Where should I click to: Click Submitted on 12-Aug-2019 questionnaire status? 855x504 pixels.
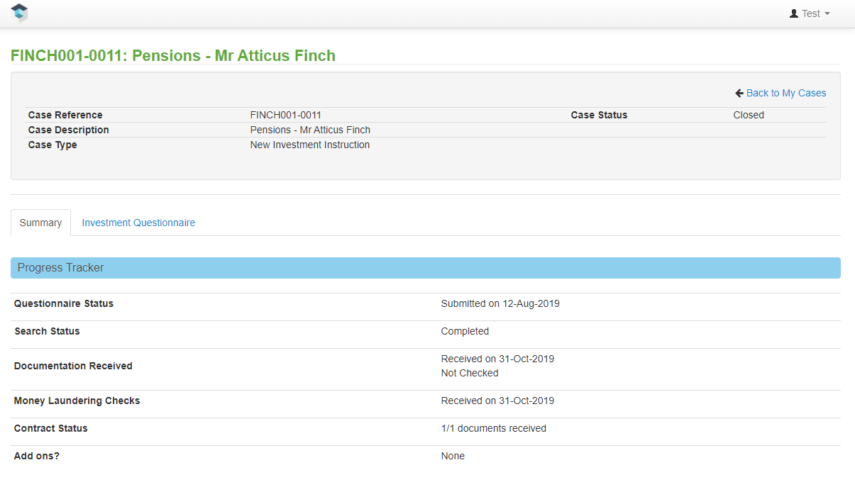click(x=500, y=303)
